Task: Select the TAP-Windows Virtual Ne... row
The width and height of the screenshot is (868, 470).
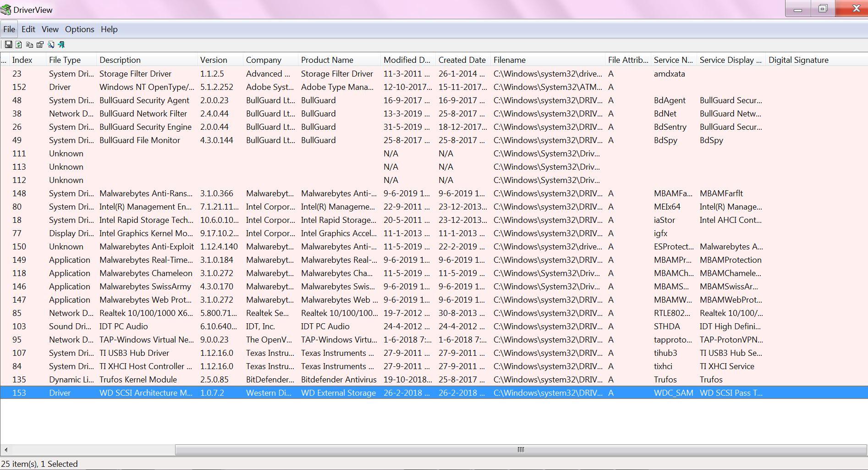Action: coord(434,340)
